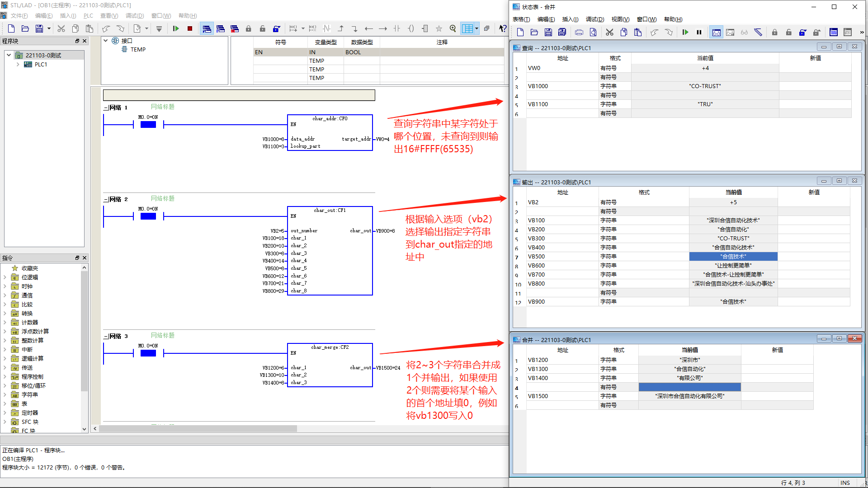Click Print Preview icon in status table toolbar
Image resolution: width=868 pixels, height=488 pixels.
pos(593,33)
